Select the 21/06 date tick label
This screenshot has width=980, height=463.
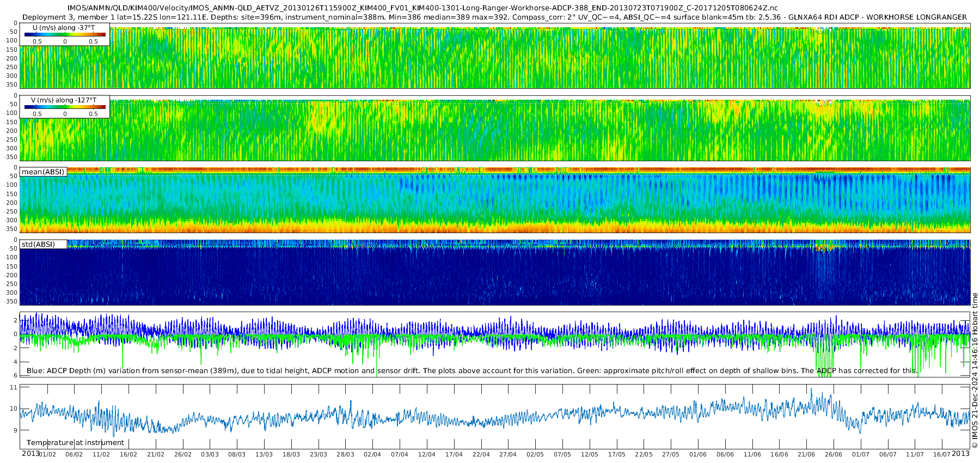pos(806,455)
